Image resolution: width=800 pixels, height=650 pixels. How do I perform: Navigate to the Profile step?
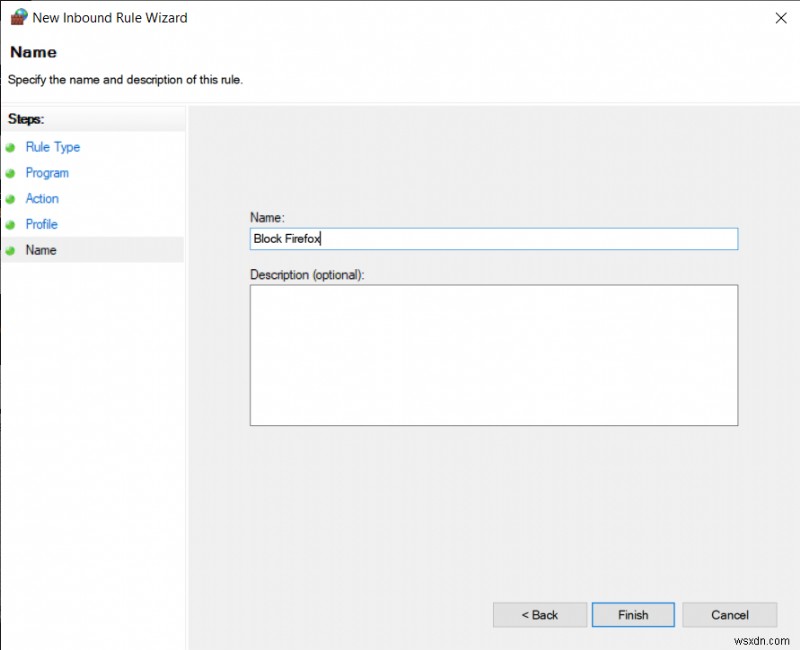pos(42,224)
